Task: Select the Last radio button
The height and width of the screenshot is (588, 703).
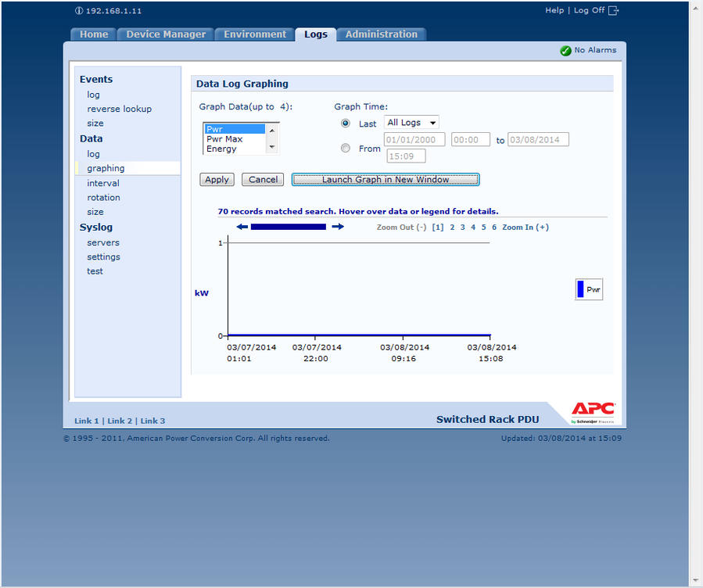Action: coord(346,124)
